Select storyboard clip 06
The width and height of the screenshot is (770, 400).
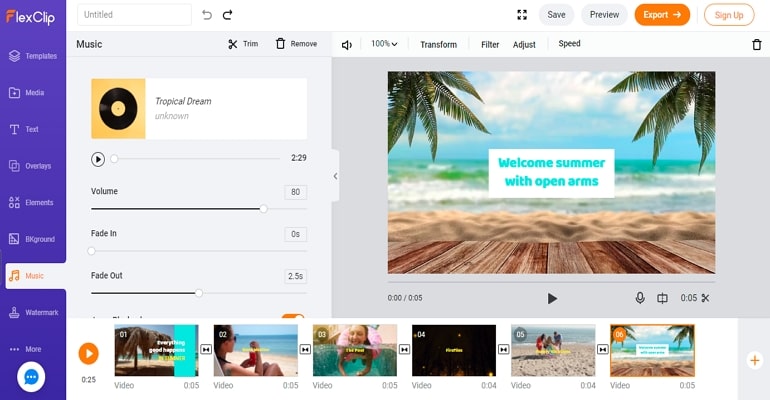click(653, 350)
